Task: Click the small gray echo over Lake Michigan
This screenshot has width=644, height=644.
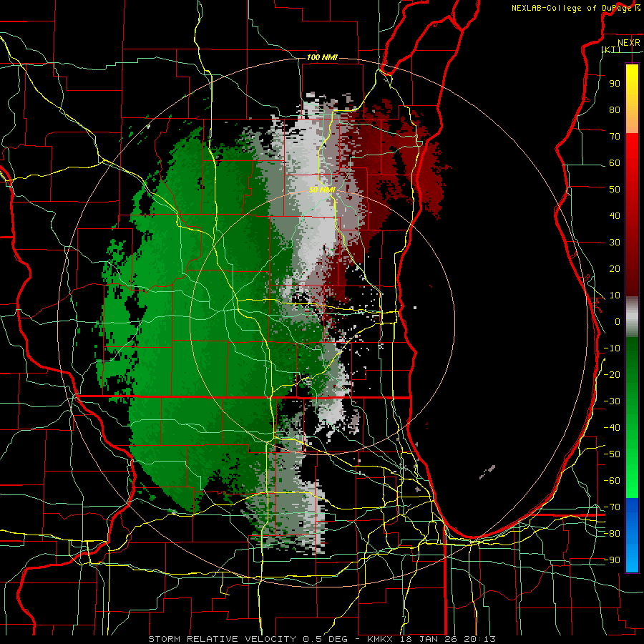Action: 487,472
